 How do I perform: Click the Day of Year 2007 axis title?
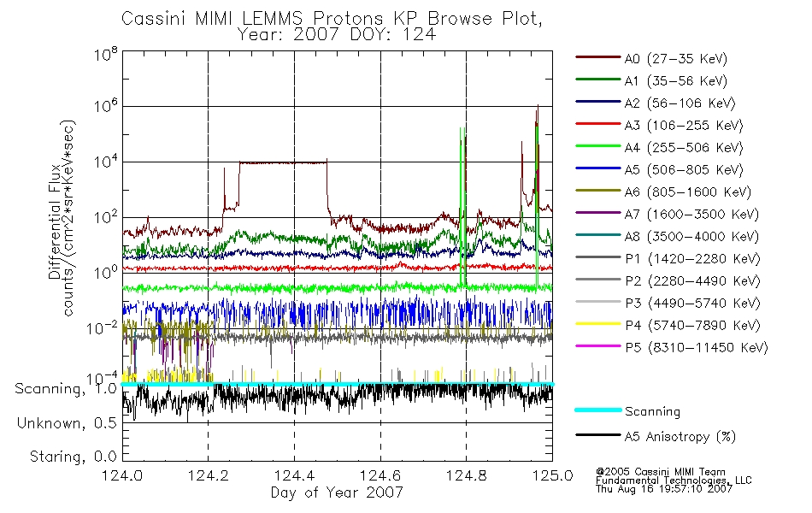click(337, 492)
